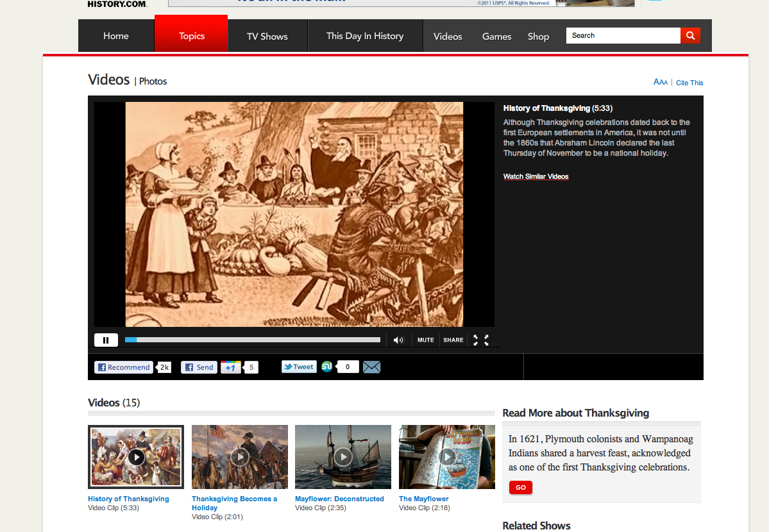Tweet this video
Screen dimensions: 769x532
coord(299,367)
